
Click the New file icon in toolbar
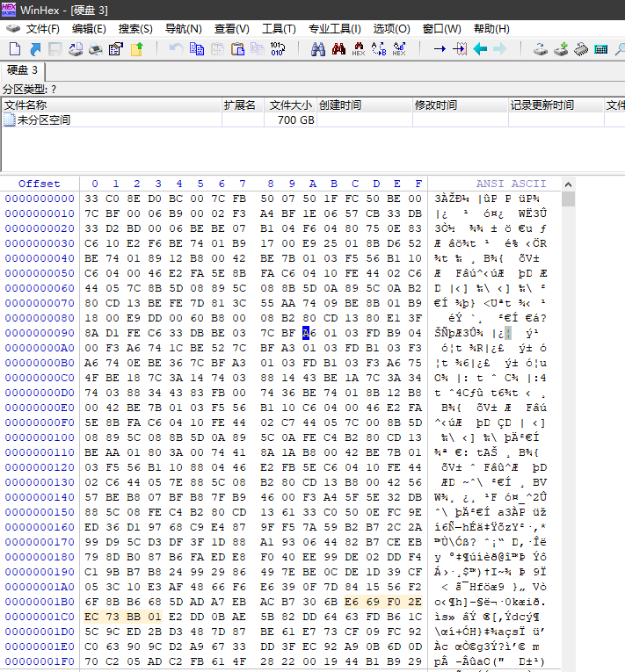tap(13, 49)
